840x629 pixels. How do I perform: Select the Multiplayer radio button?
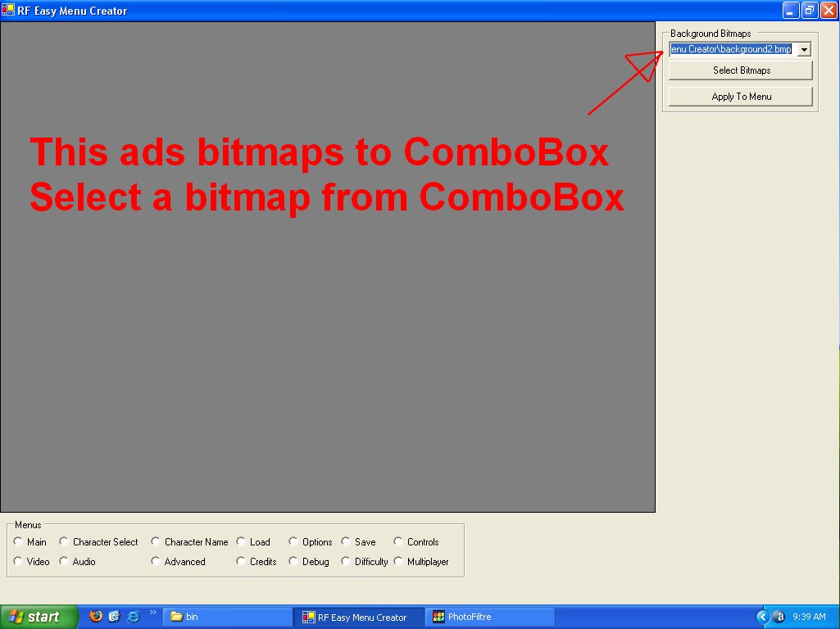[399, 562]
